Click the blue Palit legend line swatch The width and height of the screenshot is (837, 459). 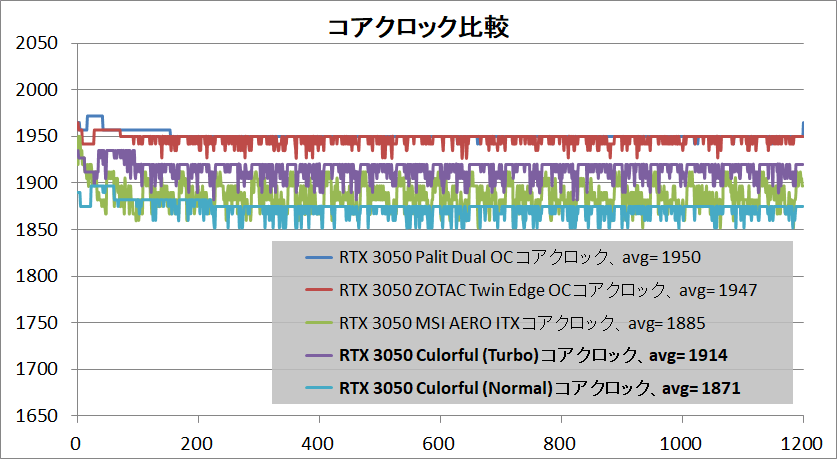(319, 257)
